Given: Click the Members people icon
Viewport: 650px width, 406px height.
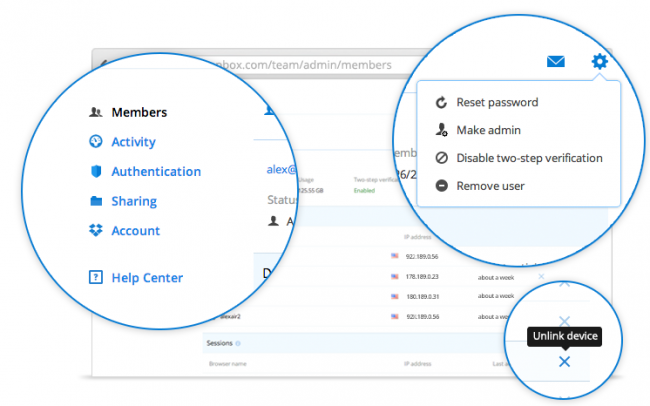Looking at the screenshot, I should (96, 112).
